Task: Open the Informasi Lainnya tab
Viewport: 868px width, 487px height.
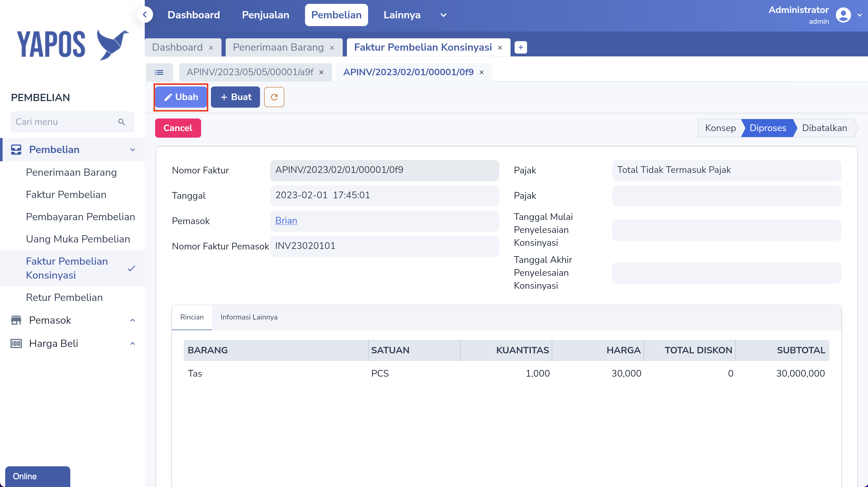Action: tap(249, 317)
